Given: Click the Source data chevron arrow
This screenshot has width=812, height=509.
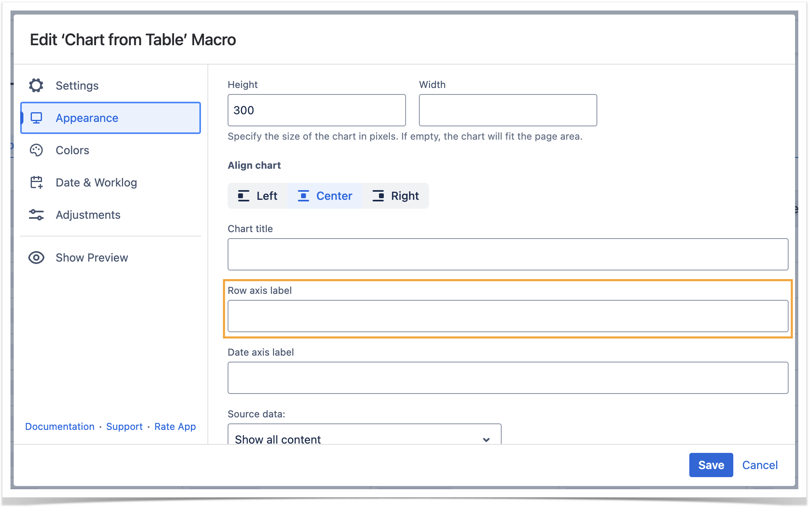Looking at the screenshot, I should [x=486, y=439].
